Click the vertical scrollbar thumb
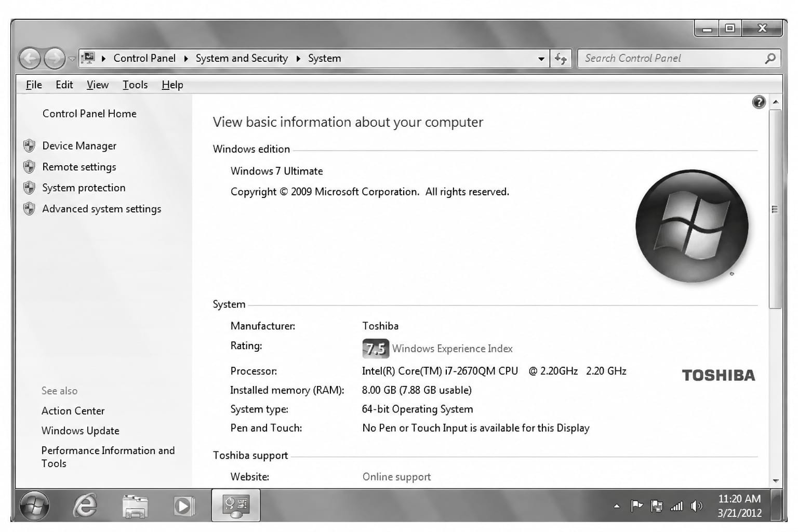Screen dimensions: 798x532 coord(776,209)
